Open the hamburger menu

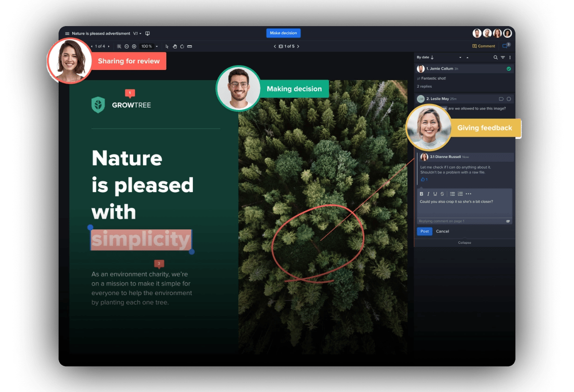coord(67,34)
